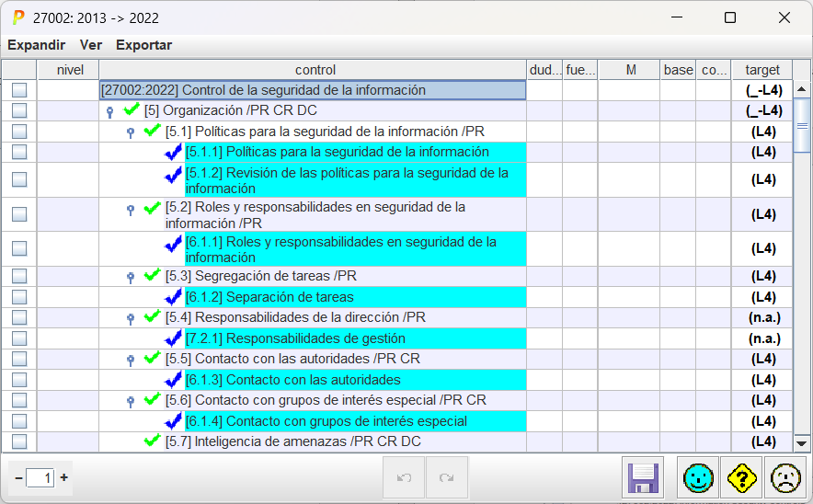Click the 'control' column header
Viewport: 813px width, 504px height.
(x=313, y=70)
